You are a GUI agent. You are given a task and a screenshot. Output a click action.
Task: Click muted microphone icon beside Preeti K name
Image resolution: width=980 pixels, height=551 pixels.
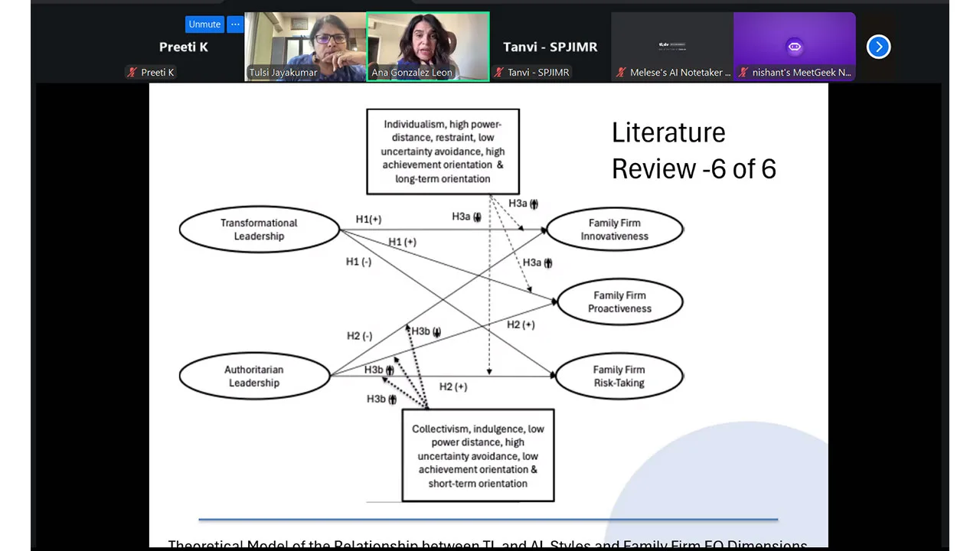click(132, 73)
